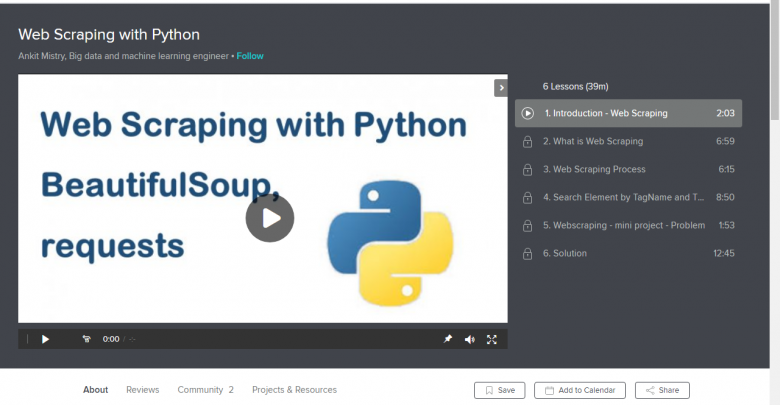Open the Projects & Resources tab
Image resolution: width=780 pixels, height=405 pixels.
[x=294, y=390]
